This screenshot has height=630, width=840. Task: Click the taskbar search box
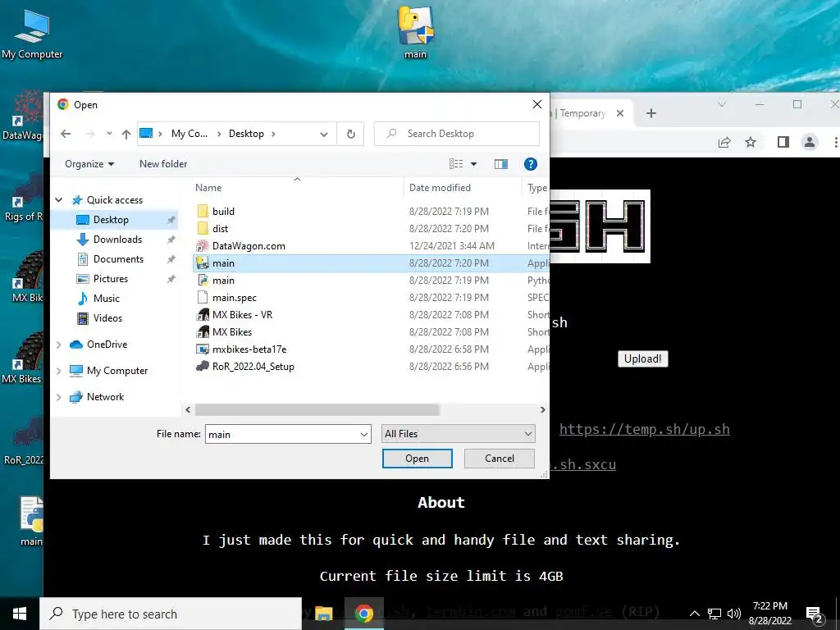coord(171,614)
